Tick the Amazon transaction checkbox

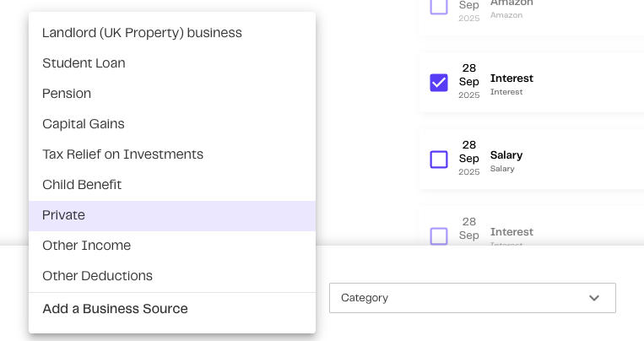tap(439, 7)
